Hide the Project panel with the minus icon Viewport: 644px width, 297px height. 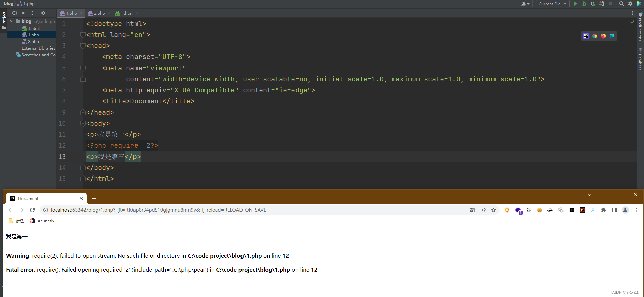[52, 13]
